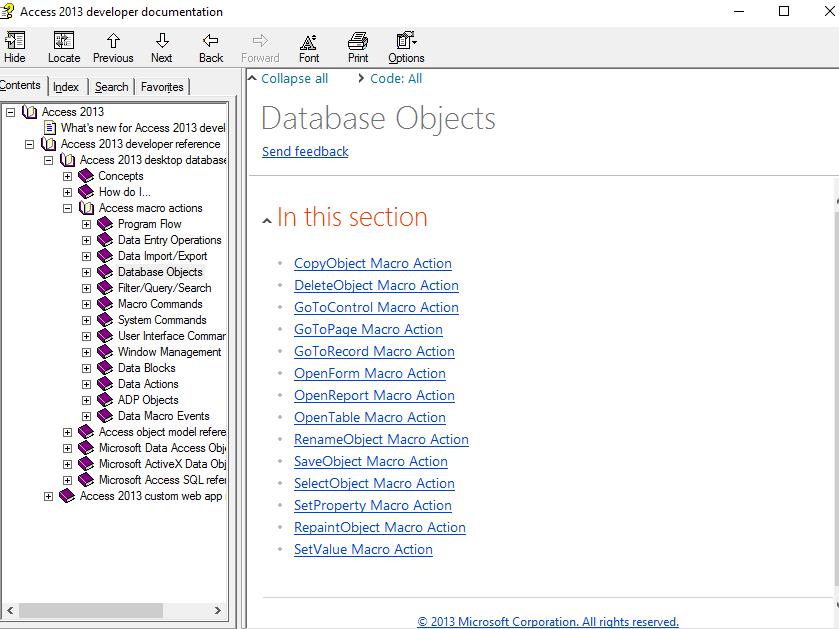
Task: Open GoToRecord Macro Action link
Action: (374, 351)
